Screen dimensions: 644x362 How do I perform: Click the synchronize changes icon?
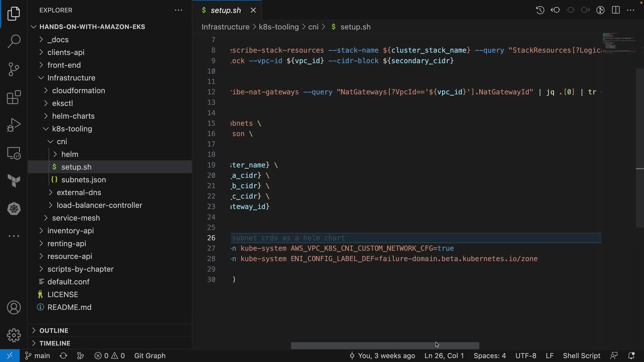pyautogui.click(x=63, y=356)
